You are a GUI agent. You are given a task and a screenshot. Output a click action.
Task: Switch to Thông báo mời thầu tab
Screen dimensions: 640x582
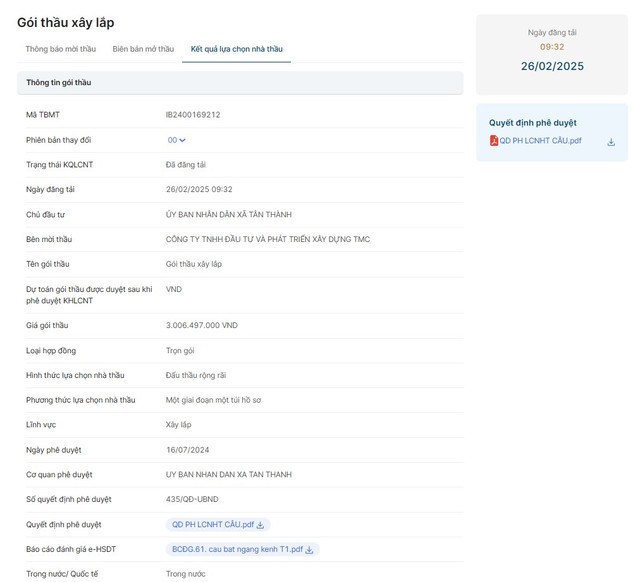[x=60, y=48]
